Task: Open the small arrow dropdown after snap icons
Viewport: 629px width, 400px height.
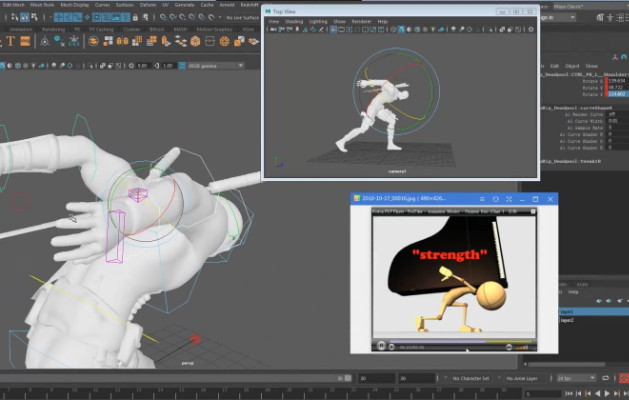Action: pyautogui.click(x=220, y=17)
